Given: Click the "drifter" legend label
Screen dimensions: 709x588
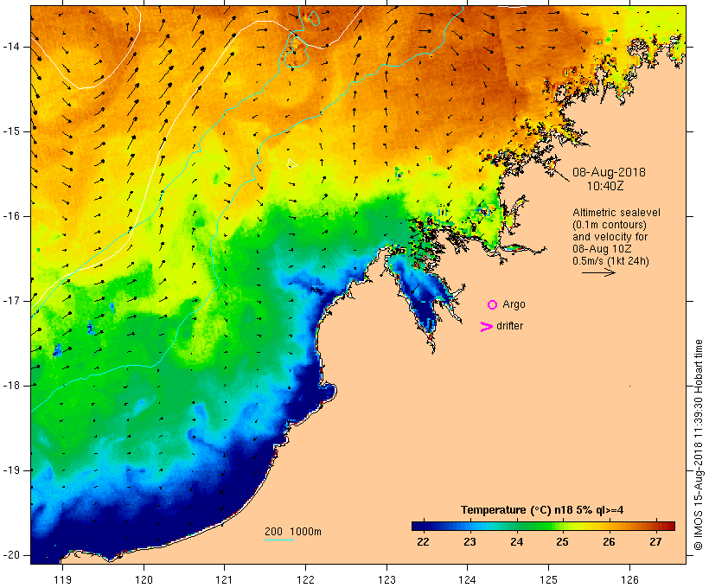Looking at the screenshot, I should pyautogui.click(x=509, y=326).
